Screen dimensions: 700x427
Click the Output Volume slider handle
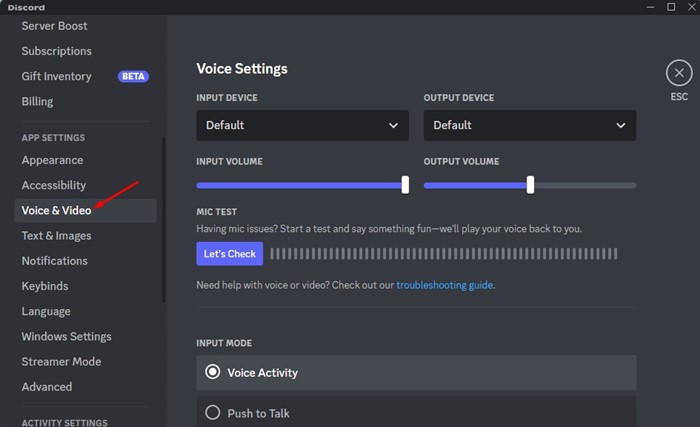click(x=530, y=184)
